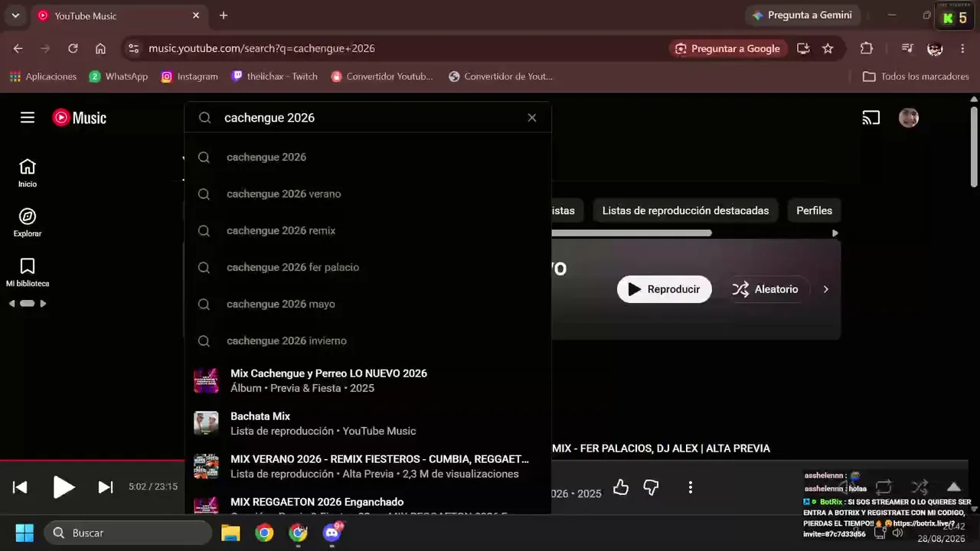Open the browser home page
This screenshot has width=980, height=551.
(100, 48)
